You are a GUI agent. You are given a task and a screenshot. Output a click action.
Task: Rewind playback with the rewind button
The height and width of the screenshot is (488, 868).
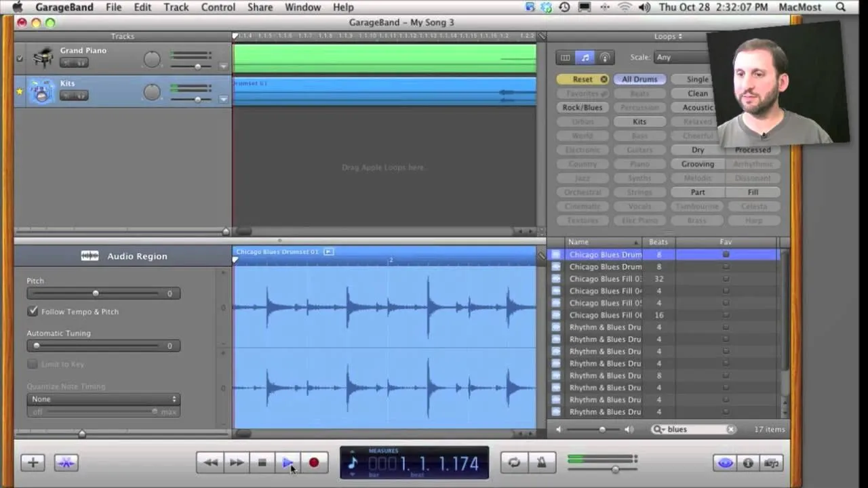[x=210, y=462]
